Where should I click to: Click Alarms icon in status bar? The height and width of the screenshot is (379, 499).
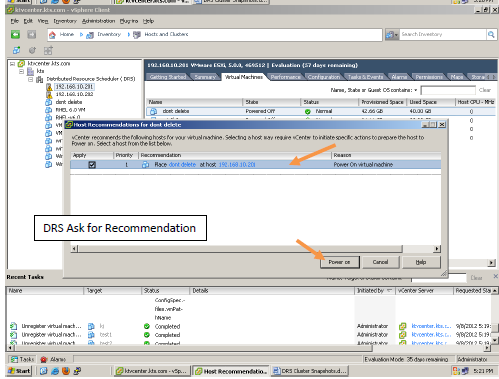[44, 359]
